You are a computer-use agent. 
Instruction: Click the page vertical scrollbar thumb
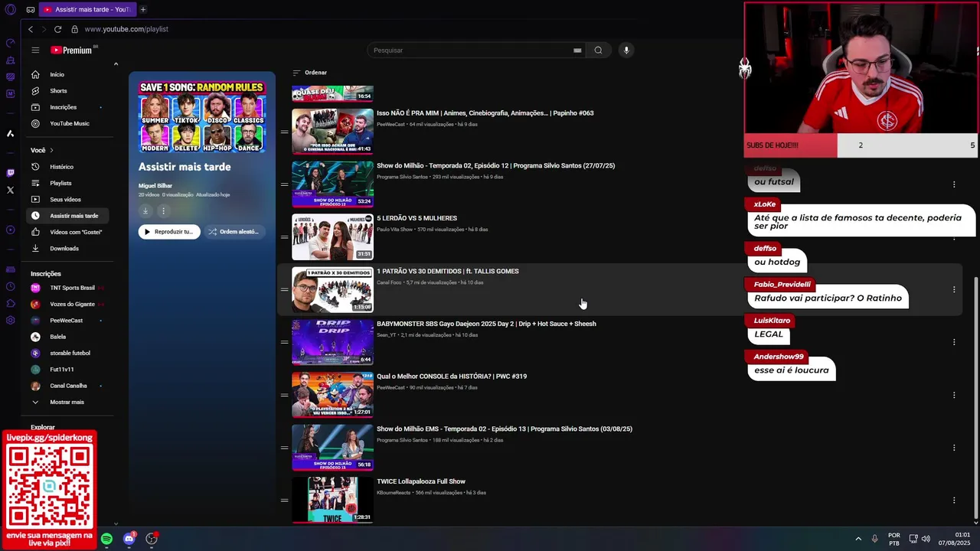(975, 397)
